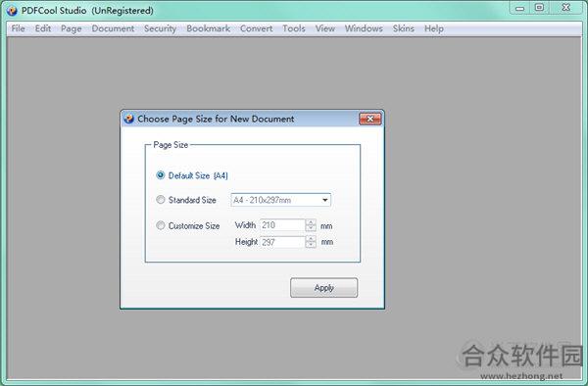Select the Default Size (A4) radio button
Screen dimensions: 588x386
[161, 175]
